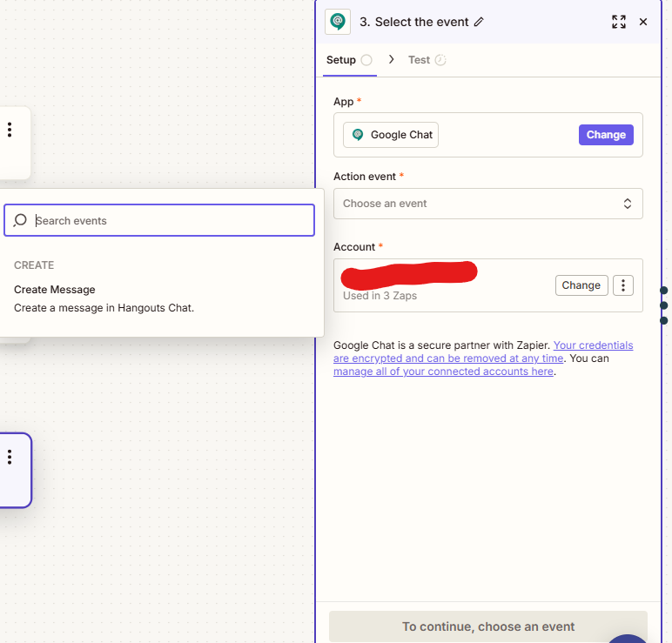This screenshot has height=643, width=672.
Task: Click the chevron between Setup and Test
Action: 391,60
